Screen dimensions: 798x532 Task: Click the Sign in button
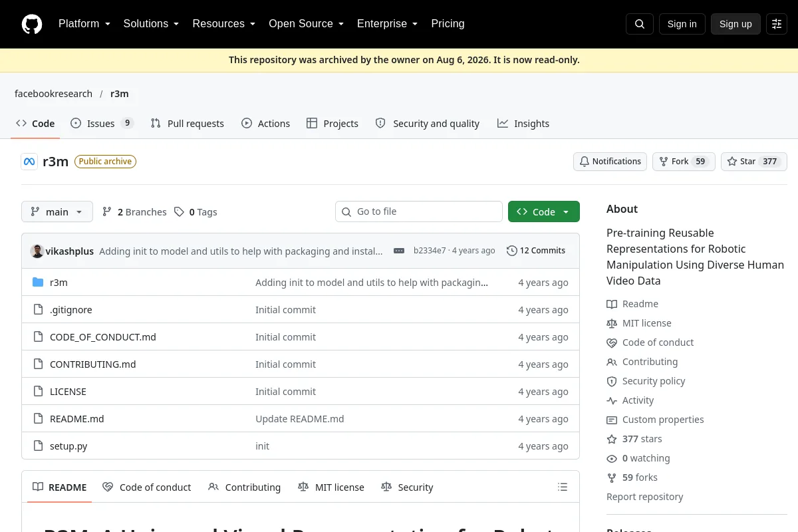point(682,24)
